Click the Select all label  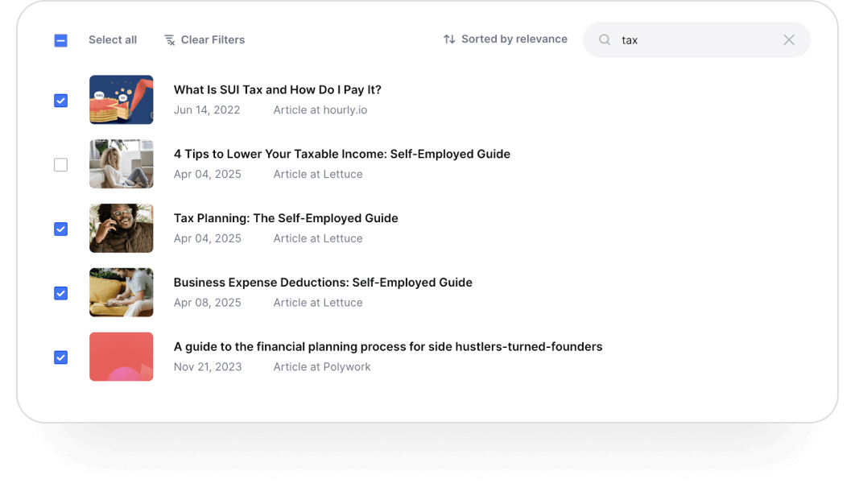point(113,39)
